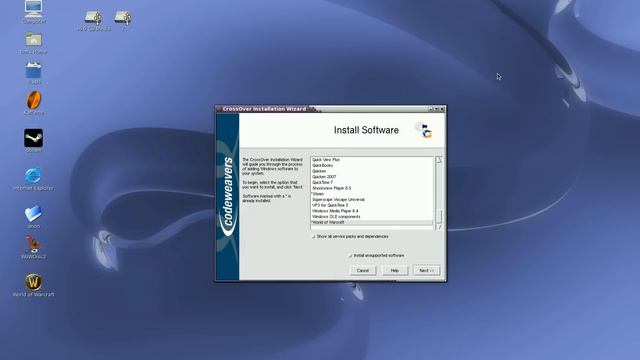Proceed with the Next button
The image size is (640, 360).
(x=427, y=271)
